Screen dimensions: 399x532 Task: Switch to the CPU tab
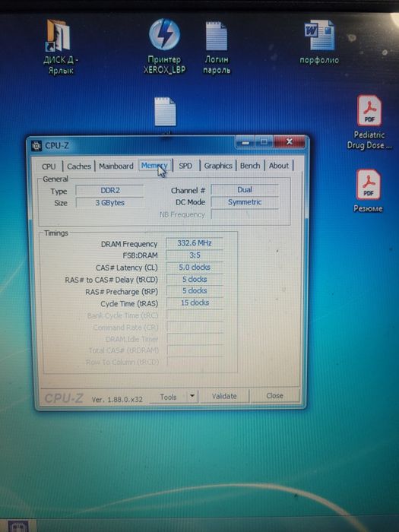point(49,166)
